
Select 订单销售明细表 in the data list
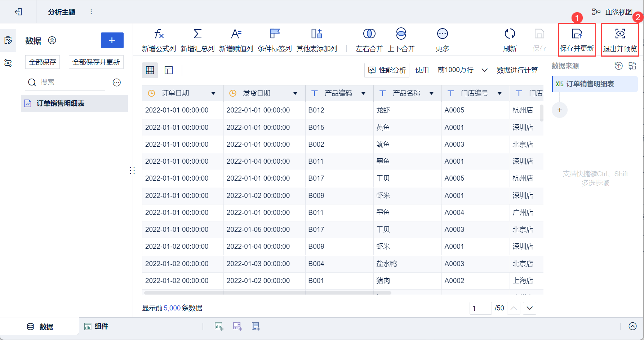click(74, 103)
